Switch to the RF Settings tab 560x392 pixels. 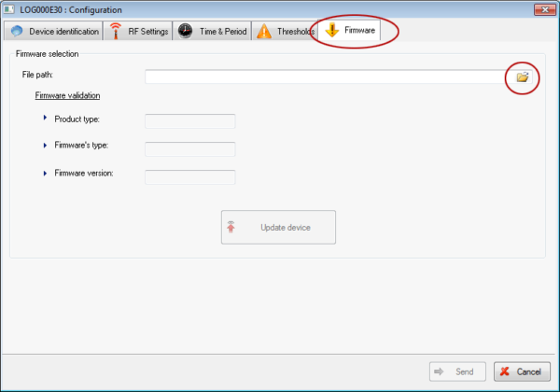tap(138, 31)
